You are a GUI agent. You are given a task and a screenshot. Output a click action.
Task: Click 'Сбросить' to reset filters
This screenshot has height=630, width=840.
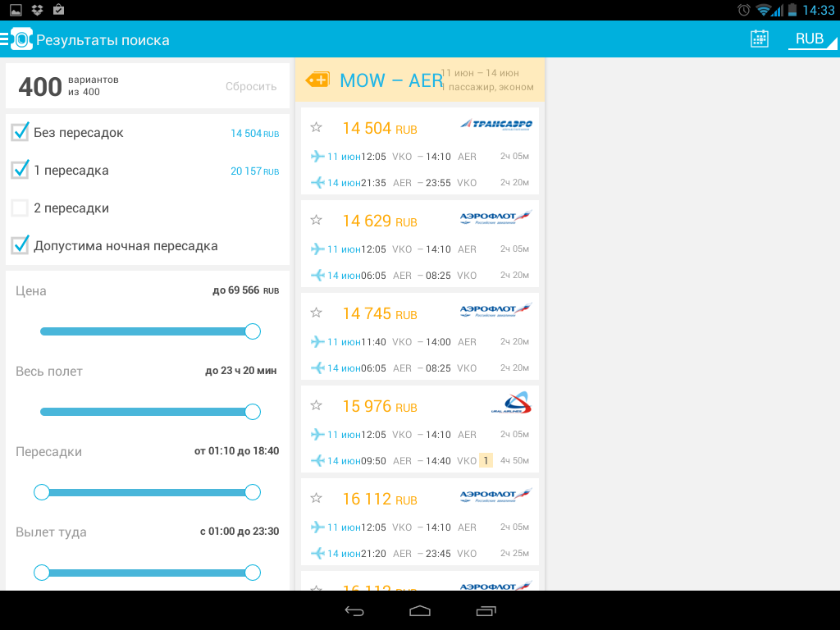(251, 86)
